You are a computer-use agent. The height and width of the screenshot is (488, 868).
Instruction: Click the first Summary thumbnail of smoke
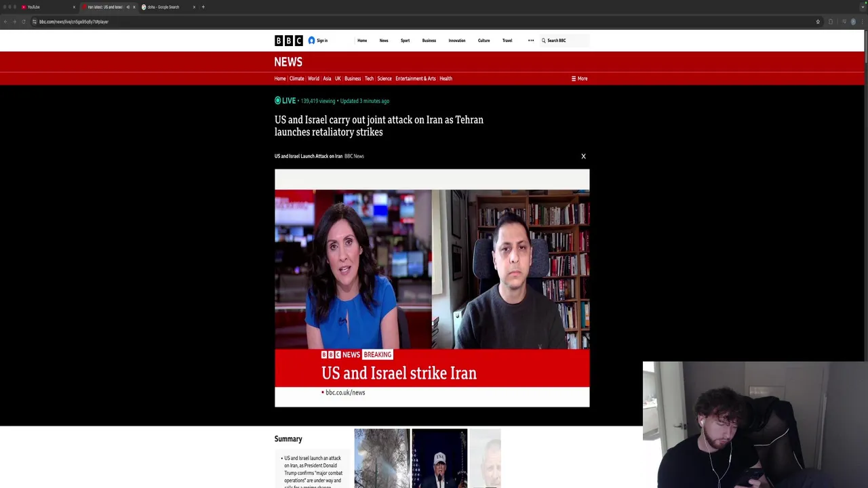382,458
